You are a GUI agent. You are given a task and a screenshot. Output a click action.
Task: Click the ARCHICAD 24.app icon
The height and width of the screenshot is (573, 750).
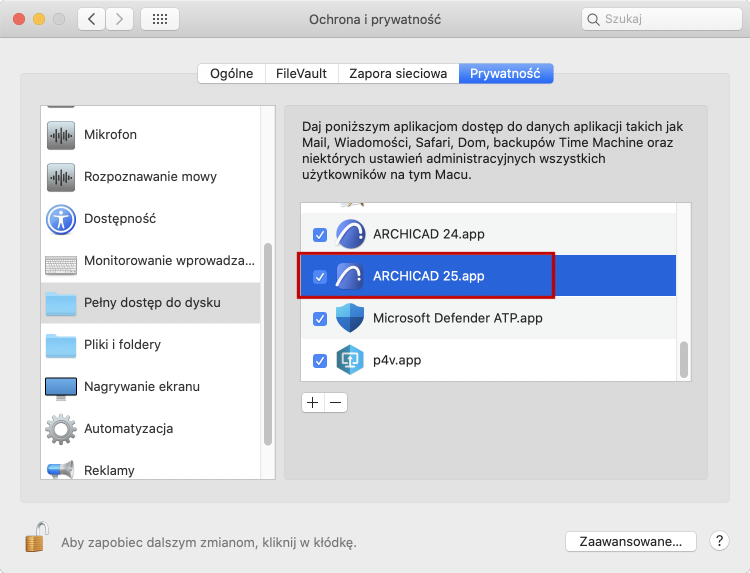(x=350, y=234)
